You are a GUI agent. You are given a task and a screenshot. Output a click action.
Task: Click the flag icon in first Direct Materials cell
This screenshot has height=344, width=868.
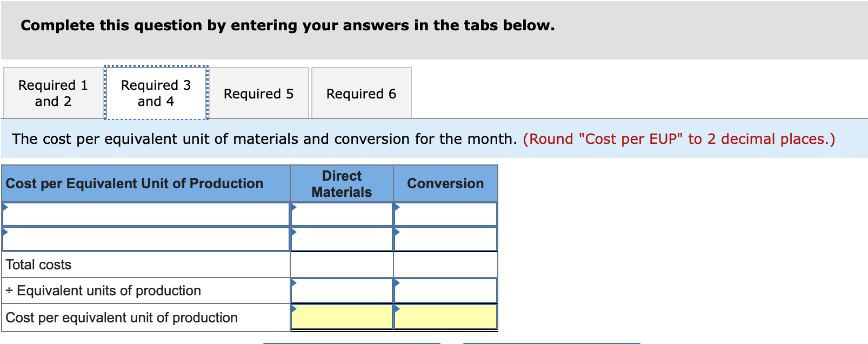tap(293, 206)
